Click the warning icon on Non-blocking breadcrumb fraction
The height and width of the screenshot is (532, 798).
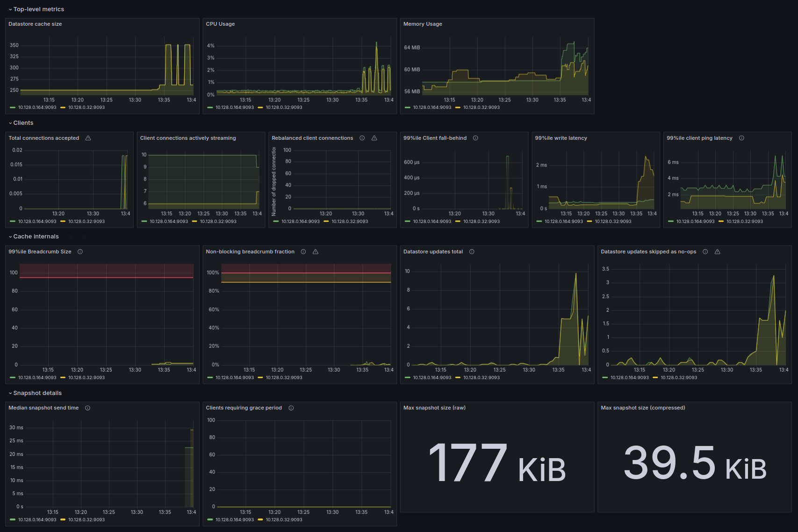(315, 252)
